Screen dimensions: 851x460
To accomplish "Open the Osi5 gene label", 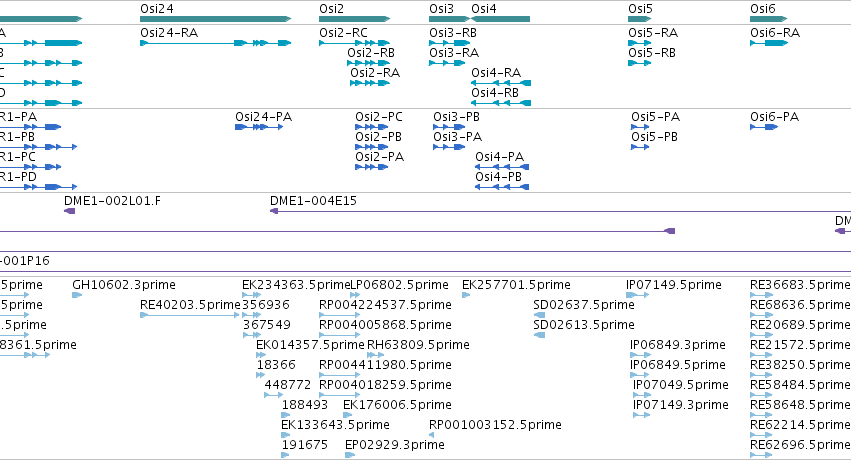I will (640, 9).
